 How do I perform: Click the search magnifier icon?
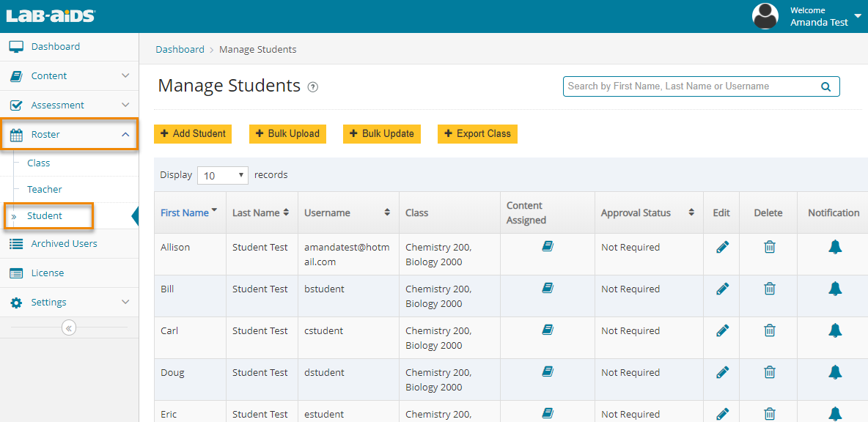pyautogui.click(x=825, y=86)
